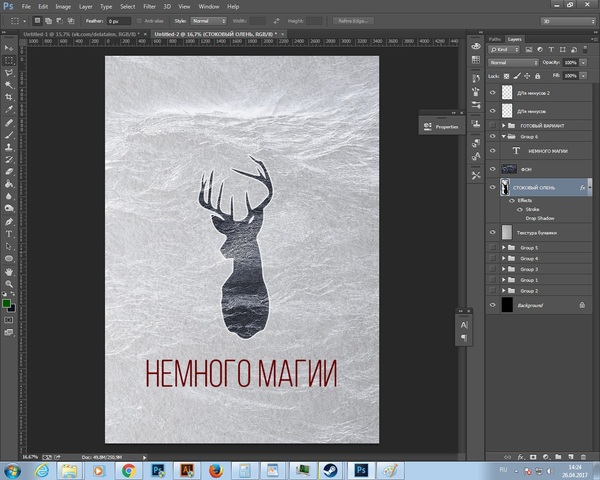Switch to the Paths panel tab
The image size is (600, 480).
coord(495,39)
